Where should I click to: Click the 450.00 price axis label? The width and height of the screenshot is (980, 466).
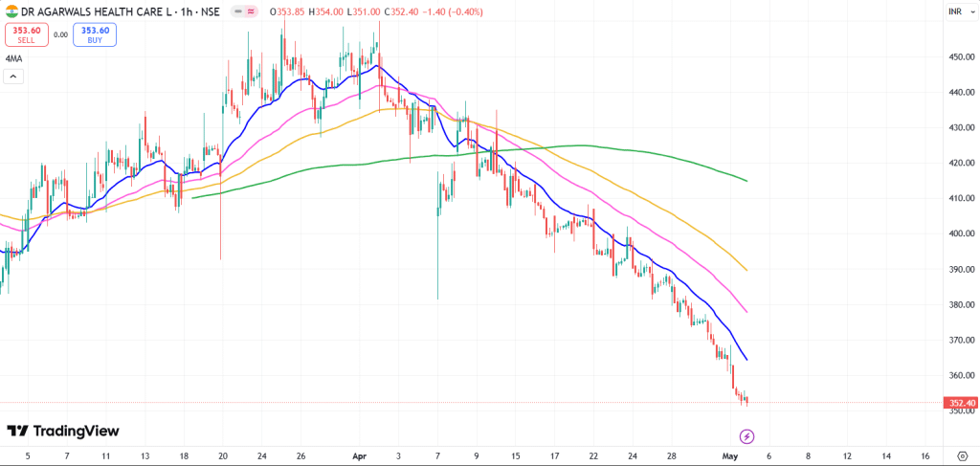(961, 56)
